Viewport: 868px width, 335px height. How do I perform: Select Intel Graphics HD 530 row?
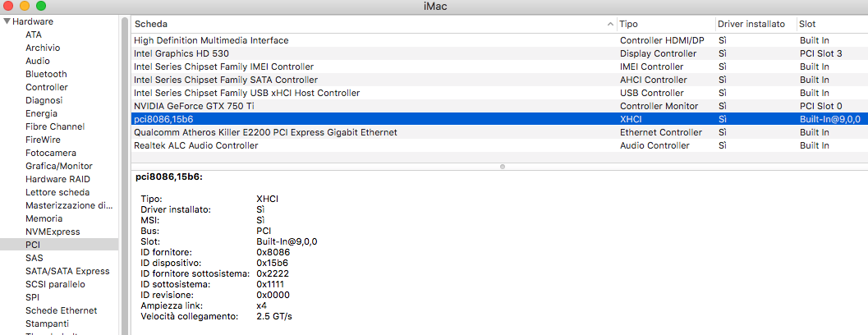click(499, 53)
